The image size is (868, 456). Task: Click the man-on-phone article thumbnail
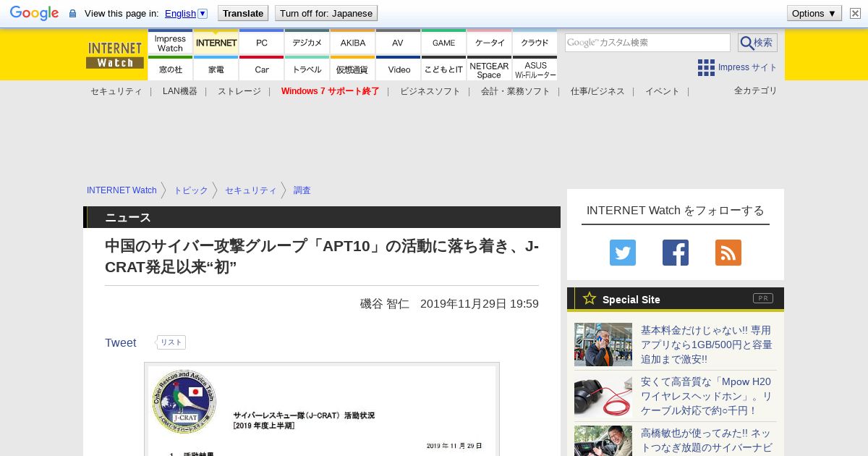603,345
